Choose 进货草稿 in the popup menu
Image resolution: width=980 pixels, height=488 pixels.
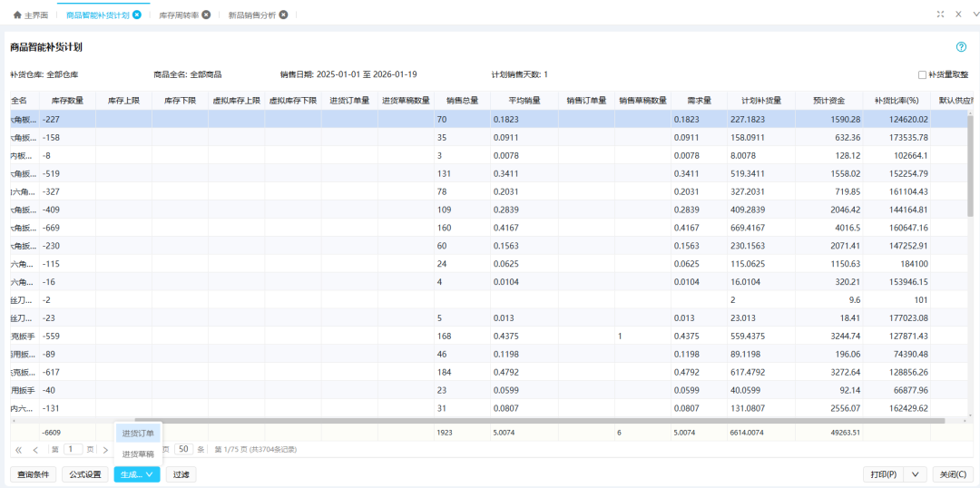click(x=138, y=454)
